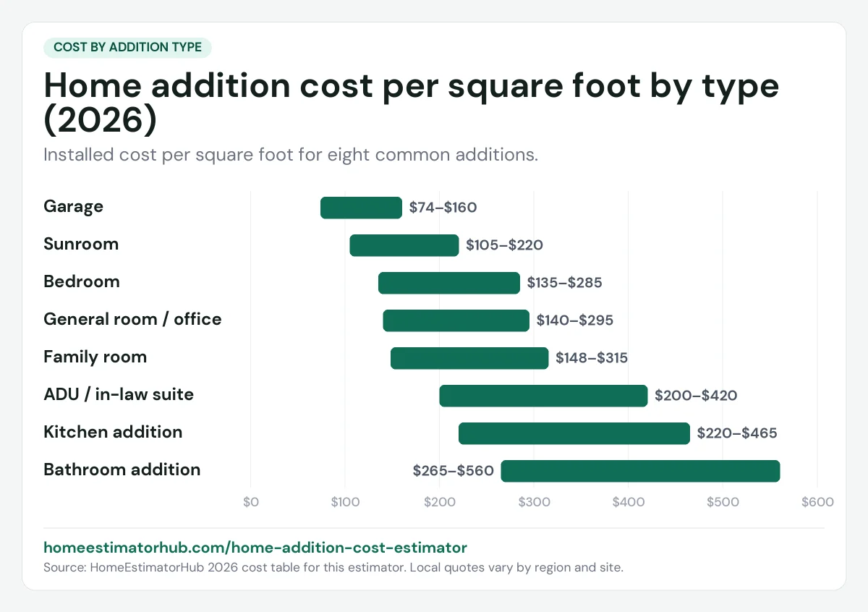Image resolution: width=868 pixels, height=612 pixels.
Task: Click the '$200' axis tick label
Action: [x=439, y=502]
